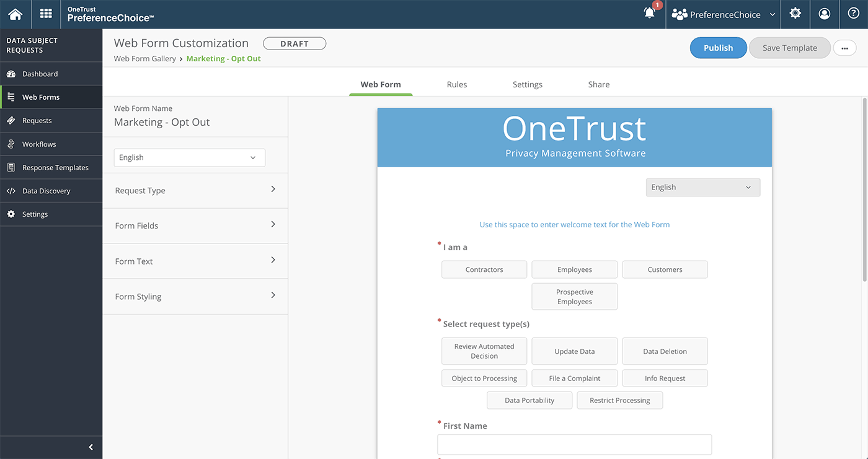The width and height of the screenshot is (868, 459).
Task: Click the Response Templates icon
Action: [11, 167]
